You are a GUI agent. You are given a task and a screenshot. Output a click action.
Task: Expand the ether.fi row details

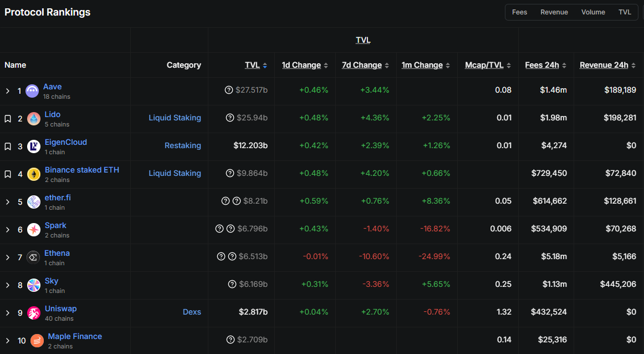click(x=8, y=202)
